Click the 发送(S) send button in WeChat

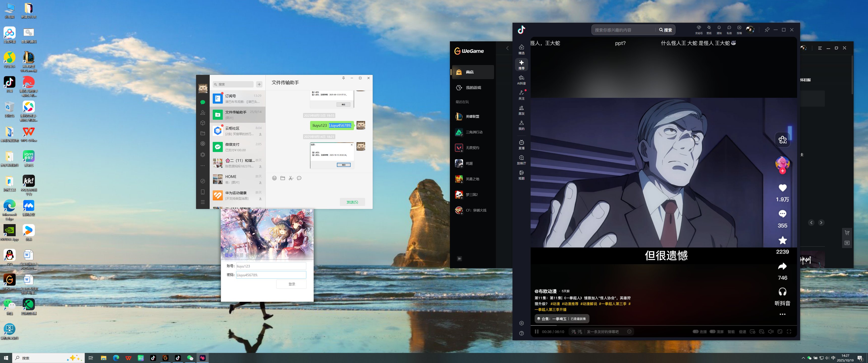[352, 202]
